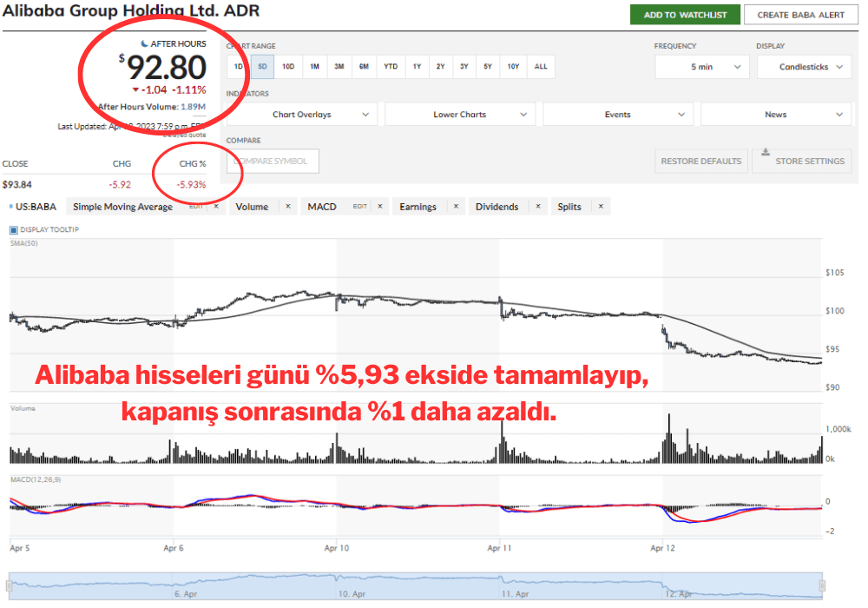This screenshot has width=868, height=608.
Task: Click the range navigator overview strip
Action: point(416,586)
